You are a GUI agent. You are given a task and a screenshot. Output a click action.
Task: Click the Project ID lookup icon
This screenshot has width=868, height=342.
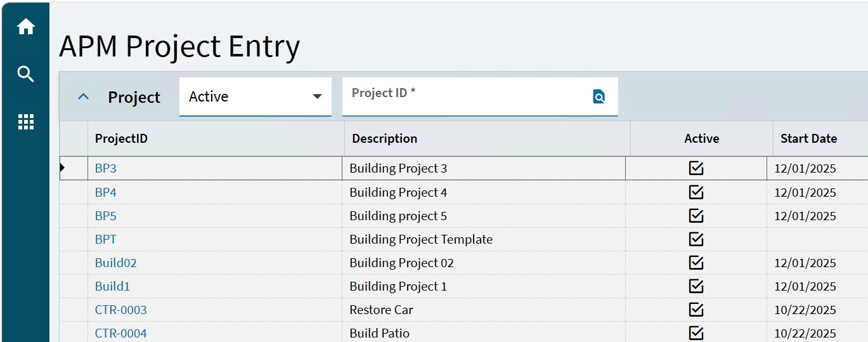coord(599,96)
